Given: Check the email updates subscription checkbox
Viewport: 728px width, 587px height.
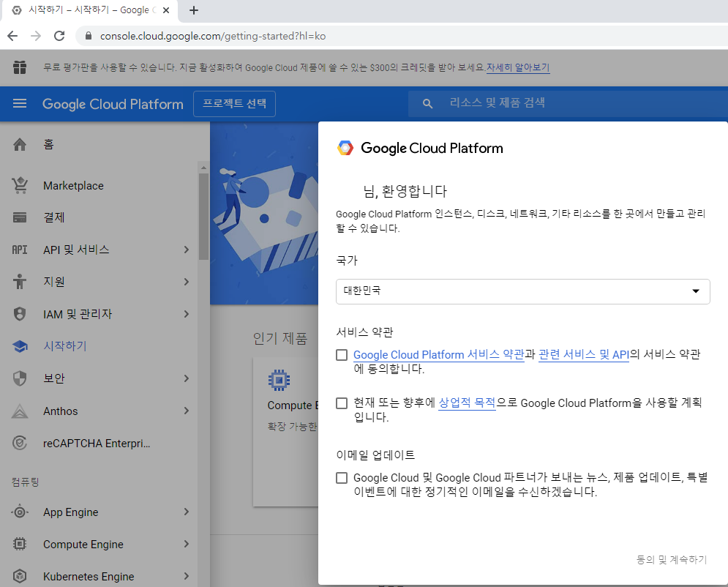Looking at the screenshot, I should click(342, 478).
